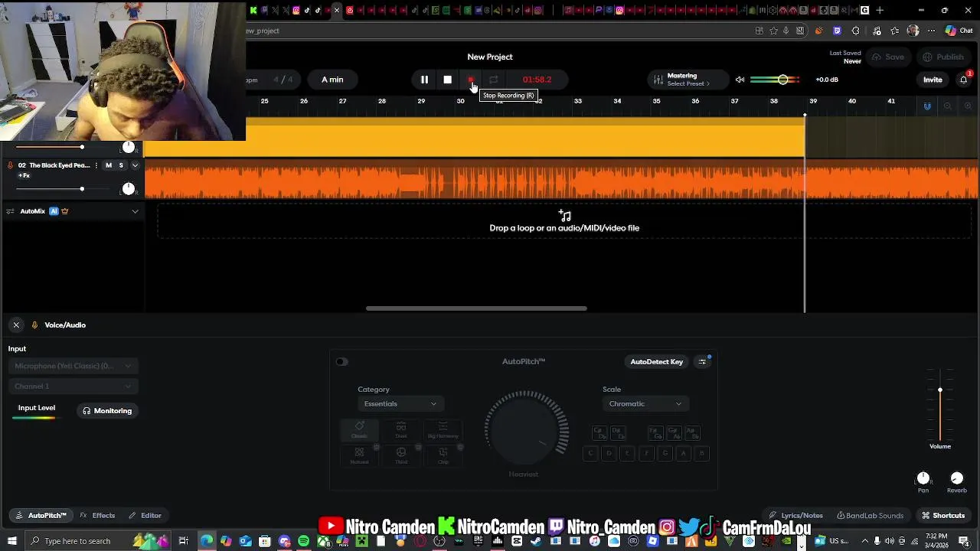Select the Classic AutoPitch preset

359,429
